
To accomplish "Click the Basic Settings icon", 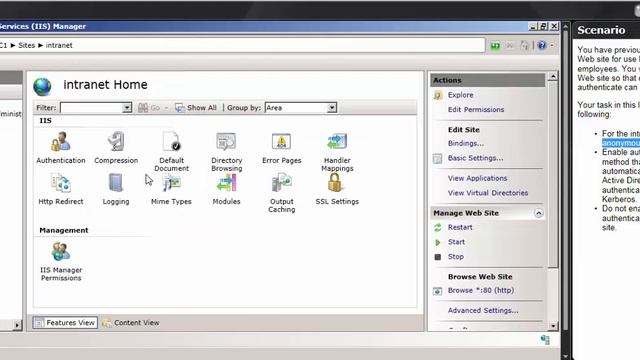I will (438, 158).
